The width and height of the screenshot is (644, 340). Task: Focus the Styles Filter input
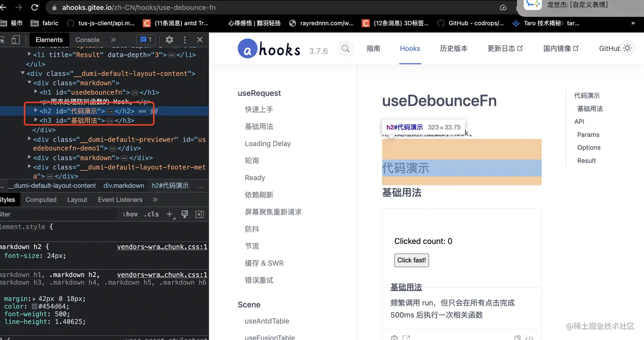tap(57, 214)
